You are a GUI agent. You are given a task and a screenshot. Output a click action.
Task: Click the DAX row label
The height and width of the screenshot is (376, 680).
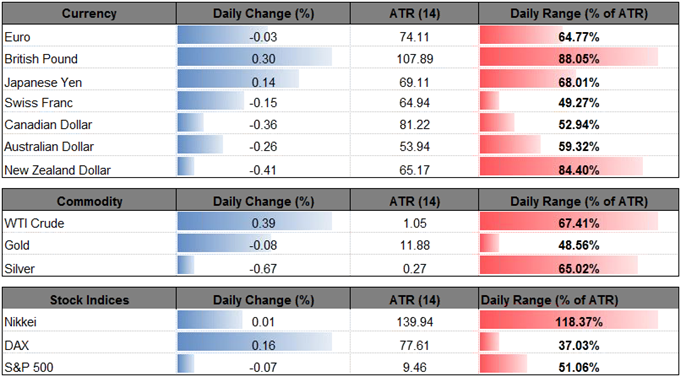click(x=16, y=346)
